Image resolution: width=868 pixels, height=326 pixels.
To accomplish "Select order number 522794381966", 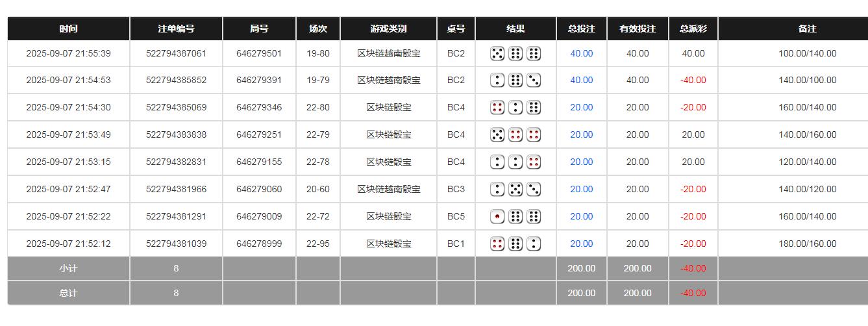I will click(176, 190).
